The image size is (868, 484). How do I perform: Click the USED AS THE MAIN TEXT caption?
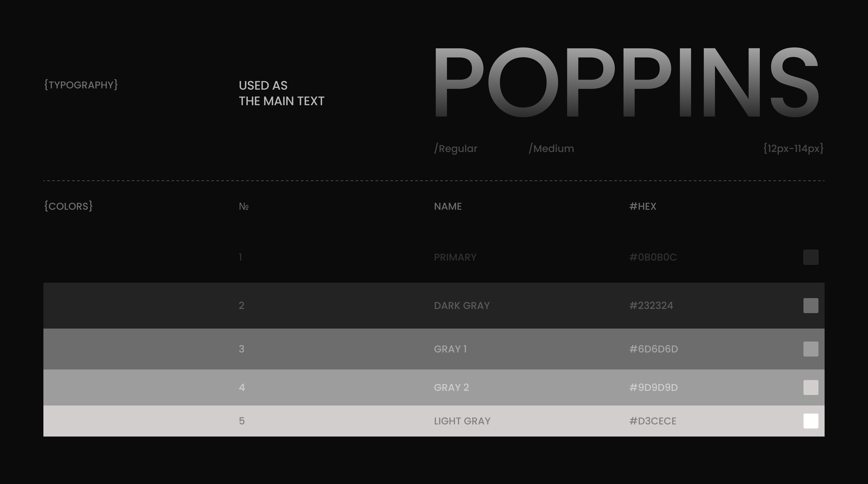coord(281,93)
